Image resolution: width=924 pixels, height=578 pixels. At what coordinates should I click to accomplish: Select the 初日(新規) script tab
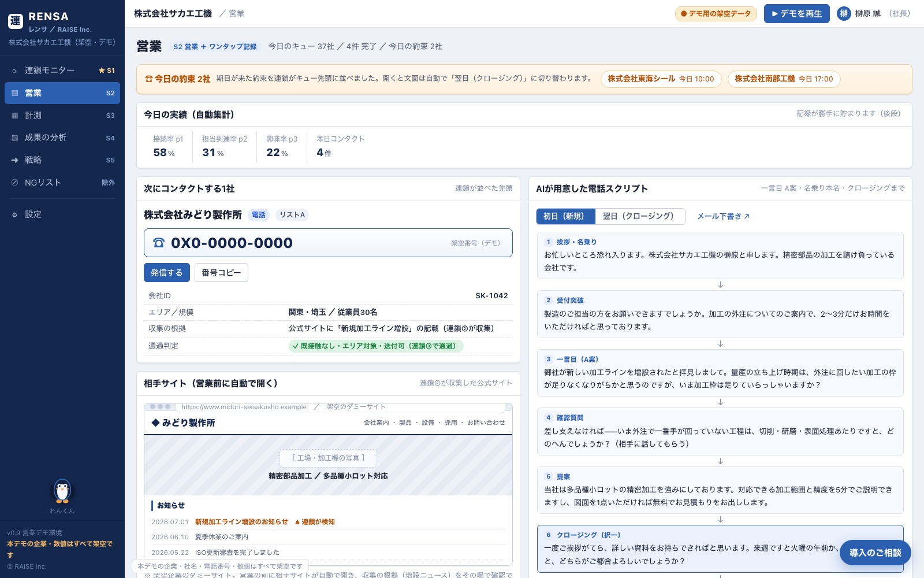tap(565, 216)
